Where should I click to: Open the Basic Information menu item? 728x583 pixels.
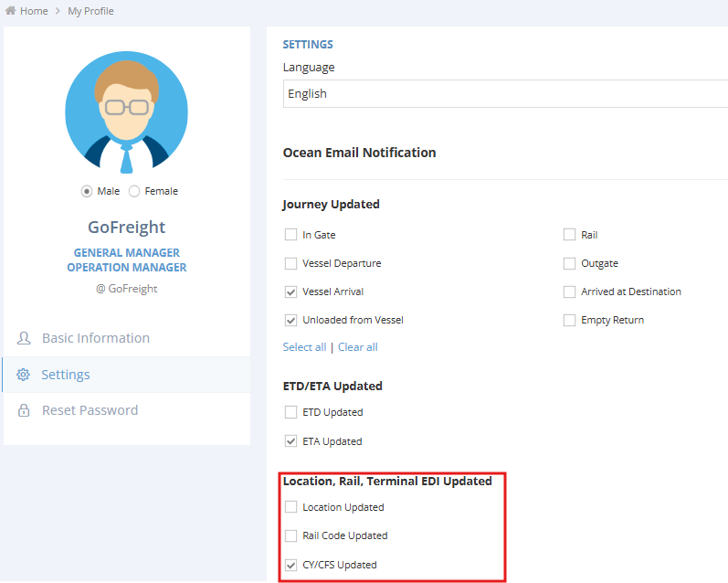(x=95, y=338)
